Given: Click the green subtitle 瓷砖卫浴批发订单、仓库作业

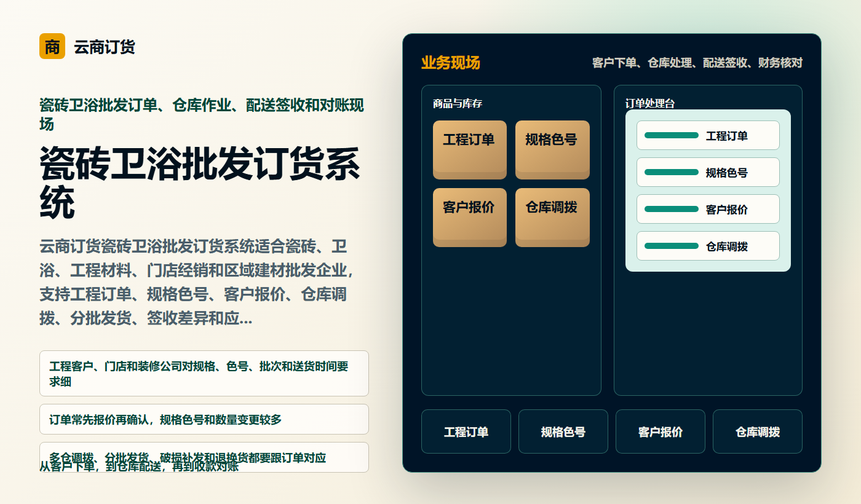Looking at the screenshot, I should click(x=202, y=114).
